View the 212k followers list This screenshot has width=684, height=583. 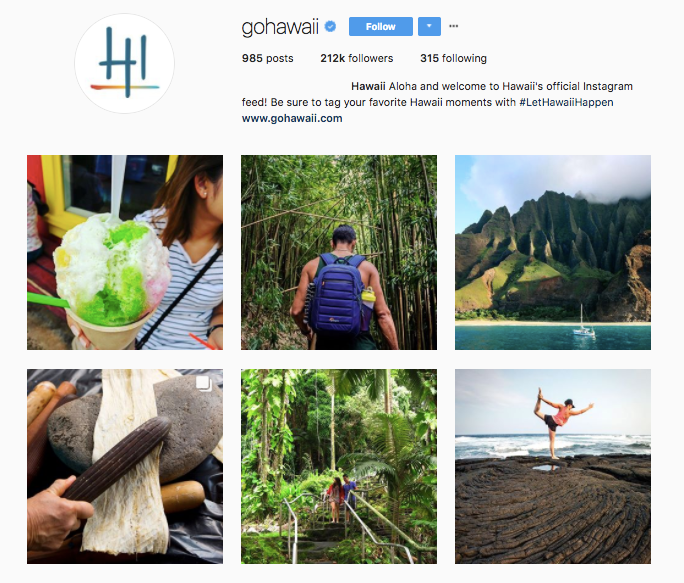[356, 58]
